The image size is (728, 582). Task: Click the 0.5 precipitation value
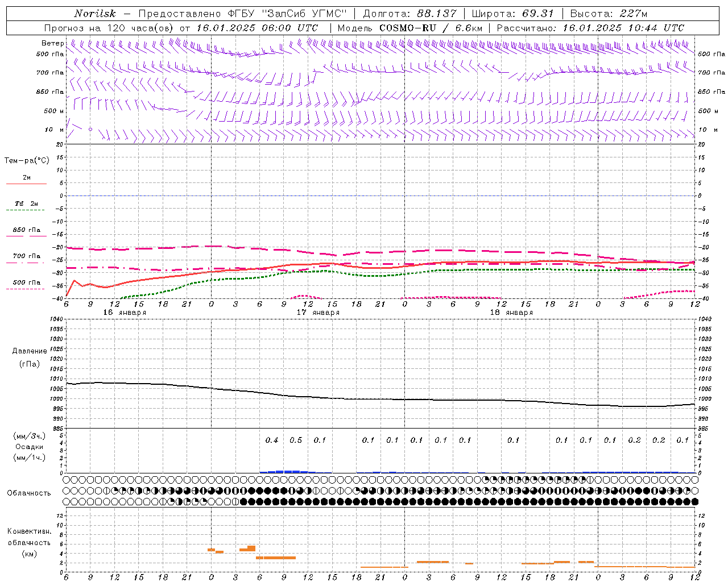pyautogui.click(x=296, y=440)
